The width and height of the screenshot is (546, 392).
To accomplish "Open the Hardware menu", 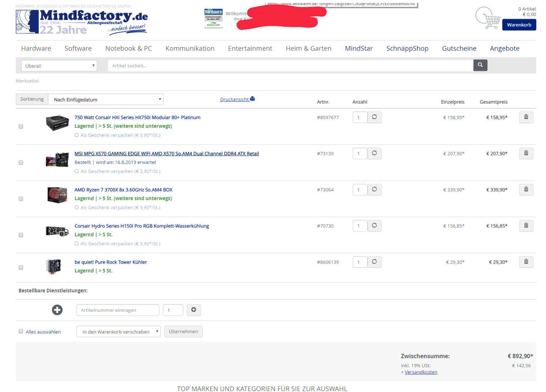I will pyautogui.click(x=36, y=48).
